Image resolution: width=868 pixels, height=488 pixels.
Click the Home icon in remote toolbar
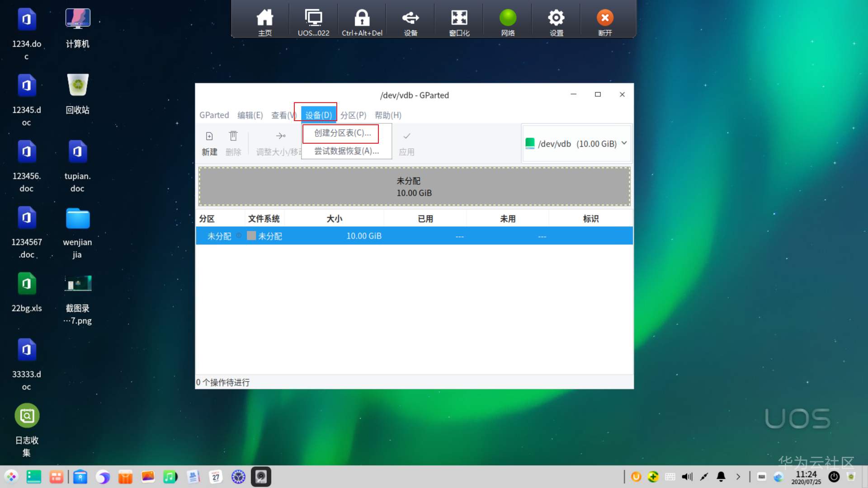(265, 18)
